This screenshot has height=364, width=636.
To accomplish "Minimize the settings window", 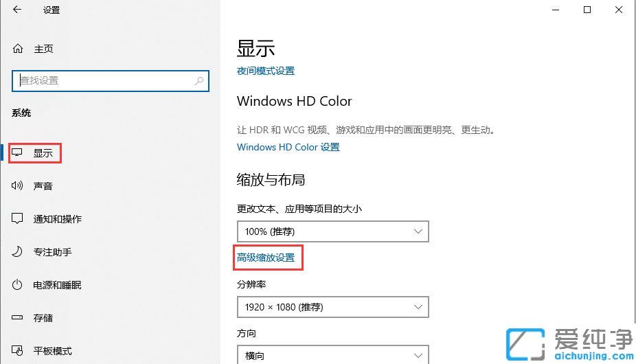I will pos(554,10).
